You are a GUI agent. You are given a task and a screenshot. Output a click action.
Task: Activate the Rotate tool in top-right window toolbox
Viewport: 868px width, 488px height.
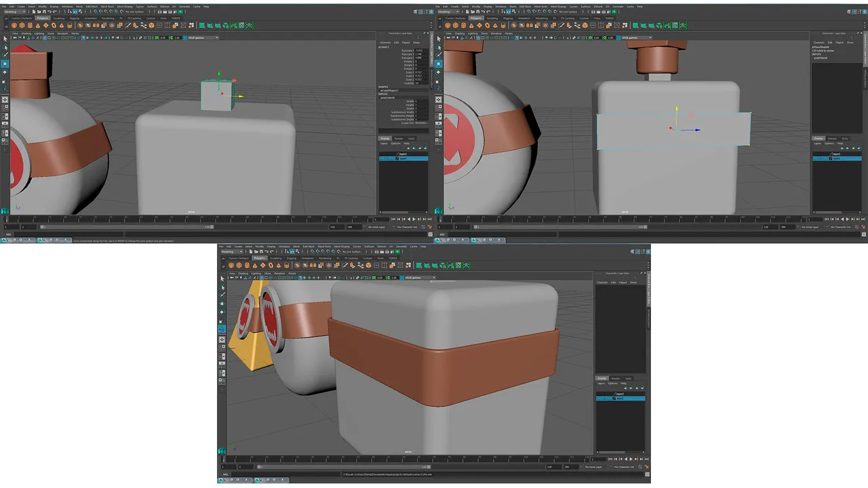click(x=439, y=72)
